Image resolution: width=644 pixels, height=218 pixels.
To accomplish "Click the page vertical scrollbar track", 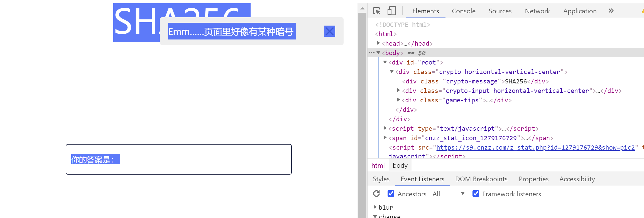I will (x=362, y=115).
